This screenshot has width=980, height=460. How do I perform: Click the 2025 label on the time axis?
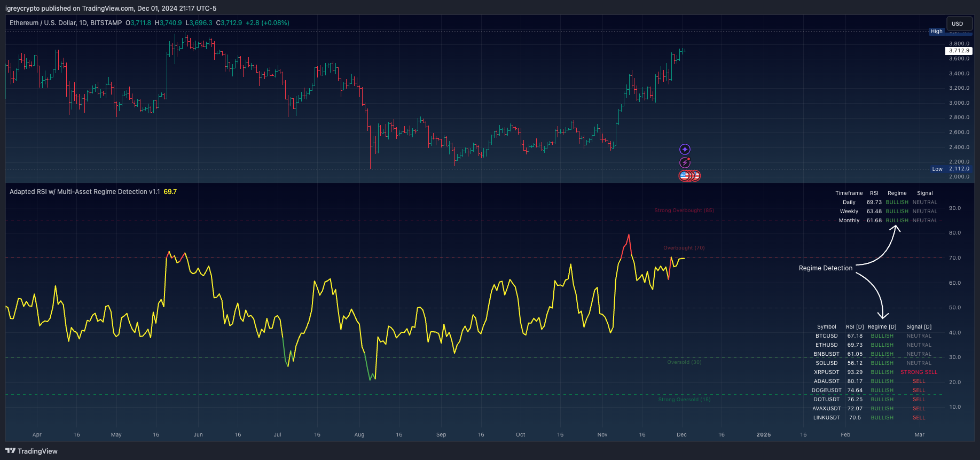764,435
